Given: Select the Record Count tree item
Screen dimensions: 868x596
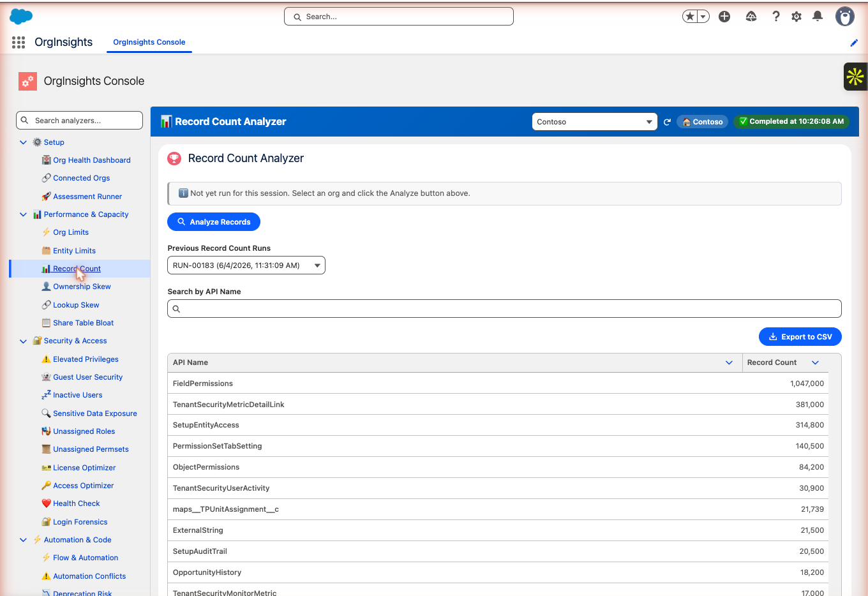Looking at the screenshot, I should [80, 269].
